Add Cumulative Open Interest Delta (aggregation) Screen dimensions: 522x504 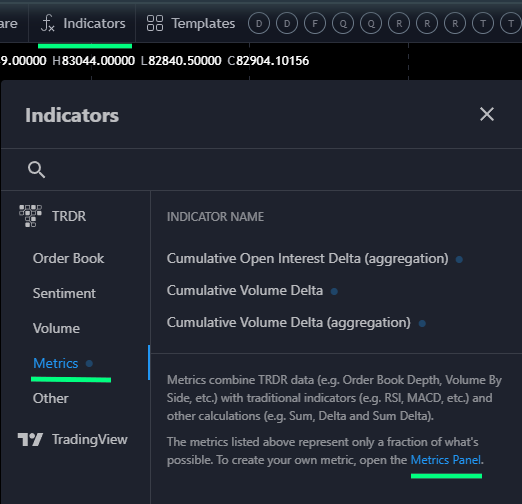pyautogui.click(x=307, y=258)
